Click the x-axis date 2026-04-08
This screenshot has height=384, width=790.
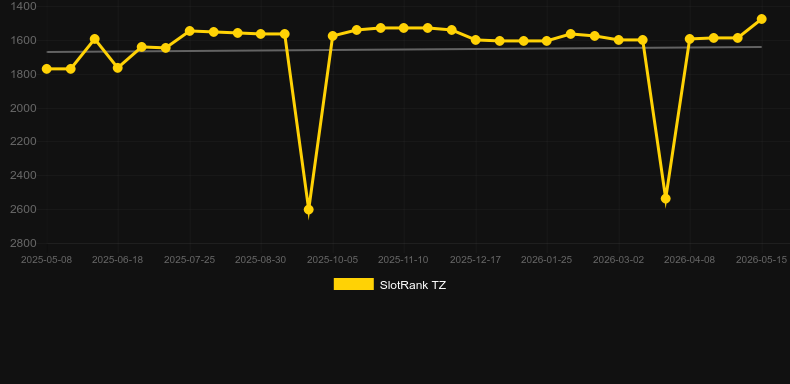click(x=690, y=260)
